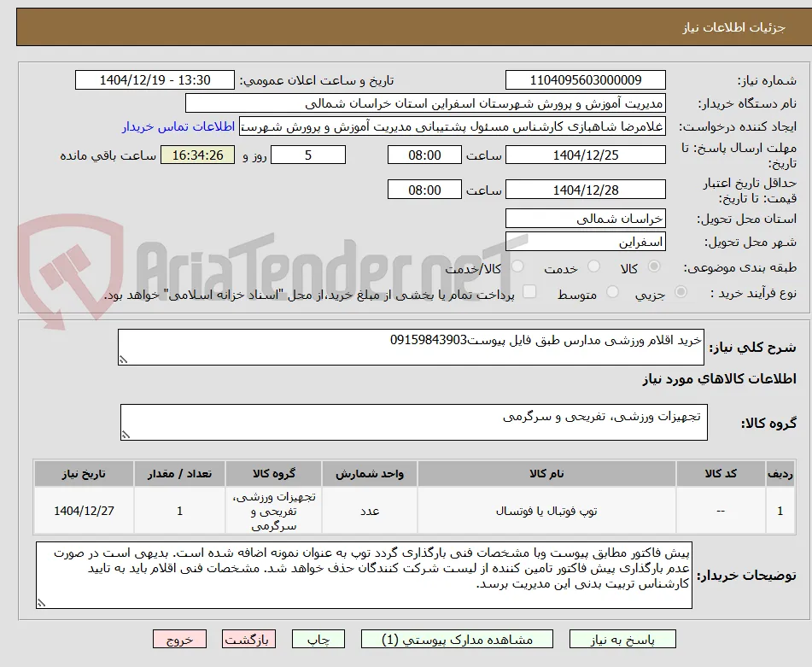
Task: Click the جزئیات اطلاعات نیاز page title
Action: [x=733, y=27]
